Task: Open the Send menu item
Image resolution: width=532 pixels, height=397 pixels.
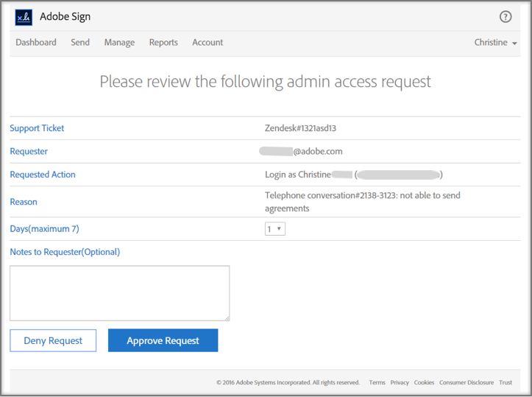Action: point(80,43)
